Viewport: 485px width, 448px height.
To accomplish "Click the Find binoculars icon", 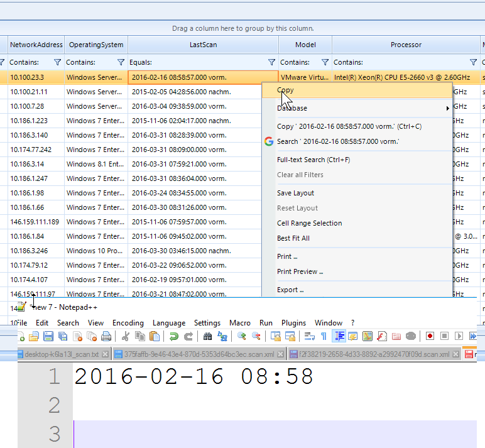I will (207, 336).
